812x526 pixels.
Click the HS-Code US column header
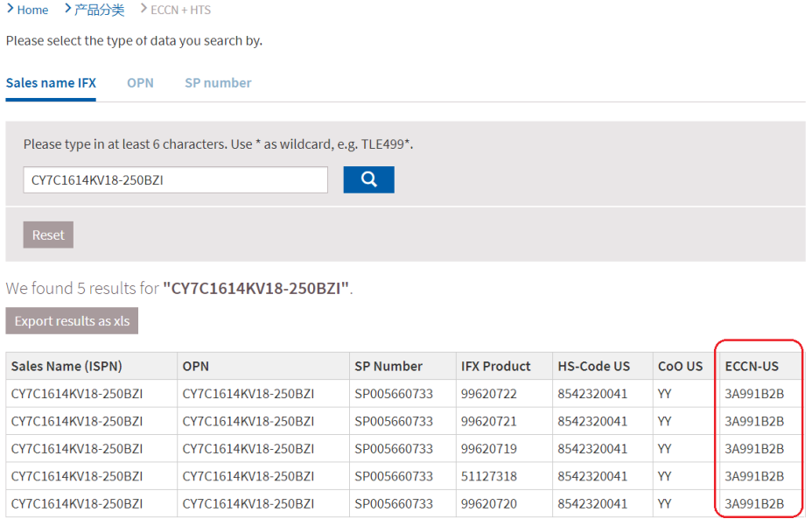tap(594, 367)
